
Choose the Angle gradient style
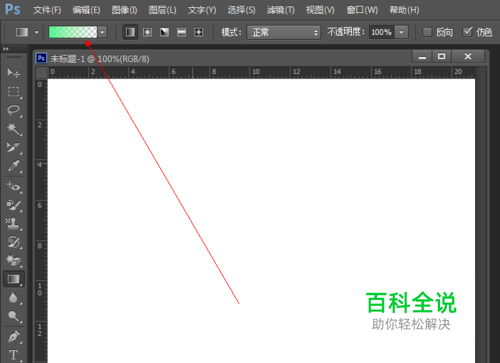164,32
